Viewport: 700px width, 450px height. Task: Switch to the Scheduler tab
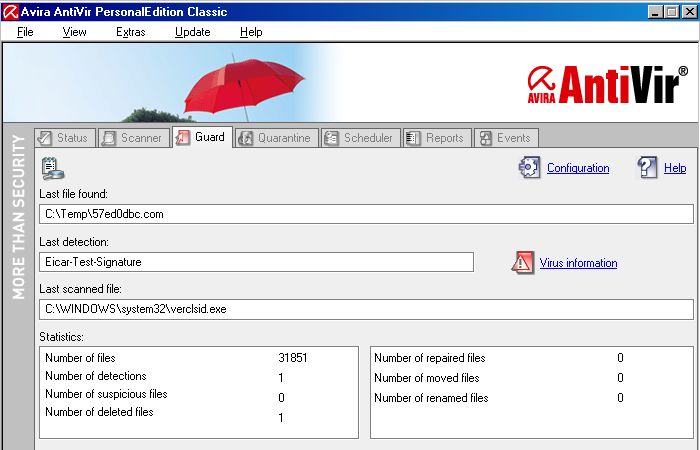361,138
